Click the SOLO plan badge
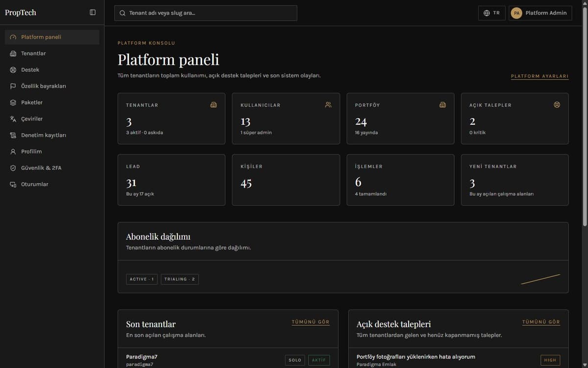This screenshot has width=588, height=368. pyautogui.click(x=295, y=360)
